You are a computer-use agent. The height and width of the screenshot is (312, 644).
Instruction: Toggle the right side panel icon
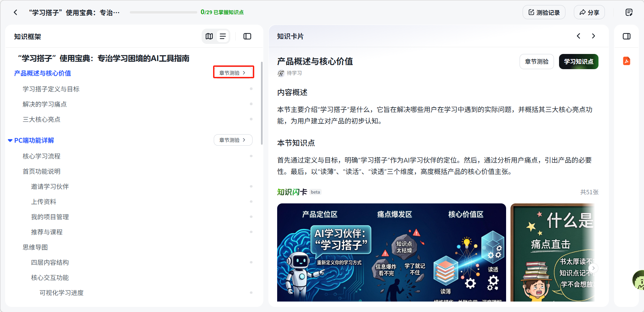[x=626, y=36]
